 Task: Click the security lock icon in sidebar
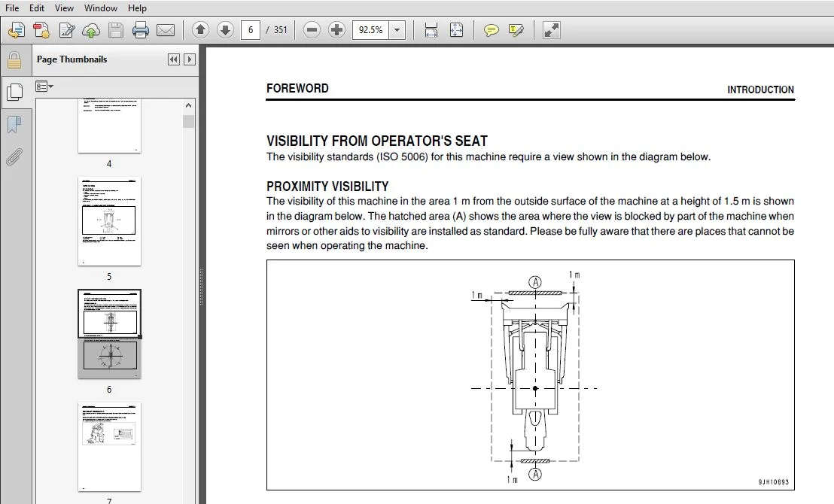coord(14,60)
